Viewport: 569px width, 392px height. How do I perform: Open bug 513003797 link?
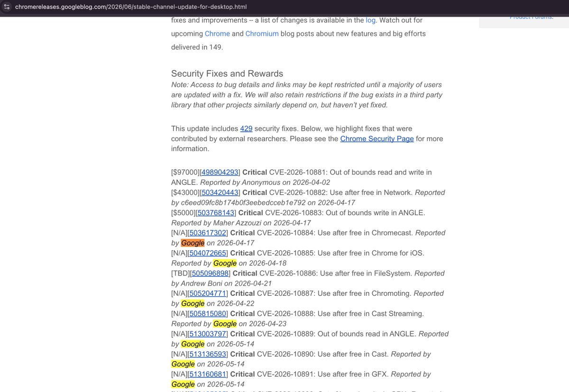point(208,334)
